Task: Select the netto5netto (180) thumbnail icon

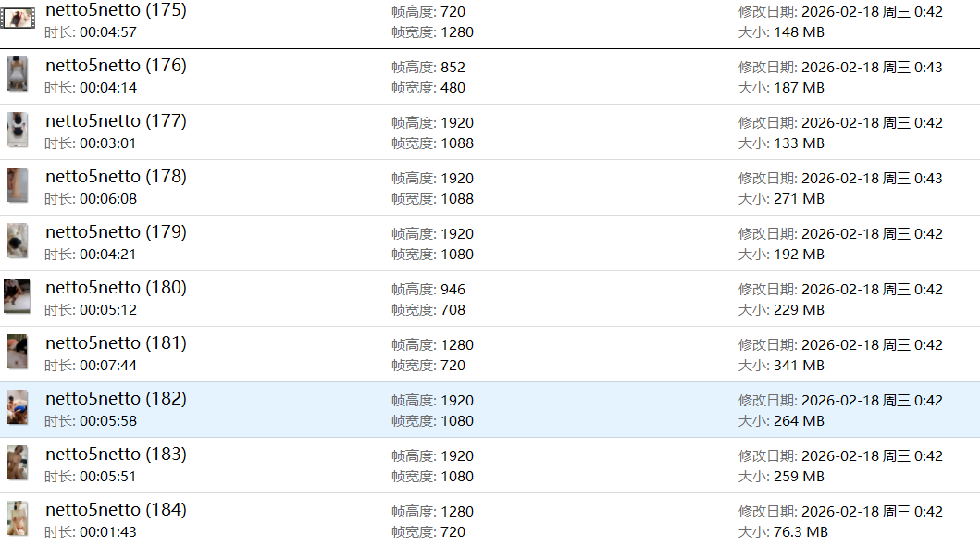Action: click(18, 296)
